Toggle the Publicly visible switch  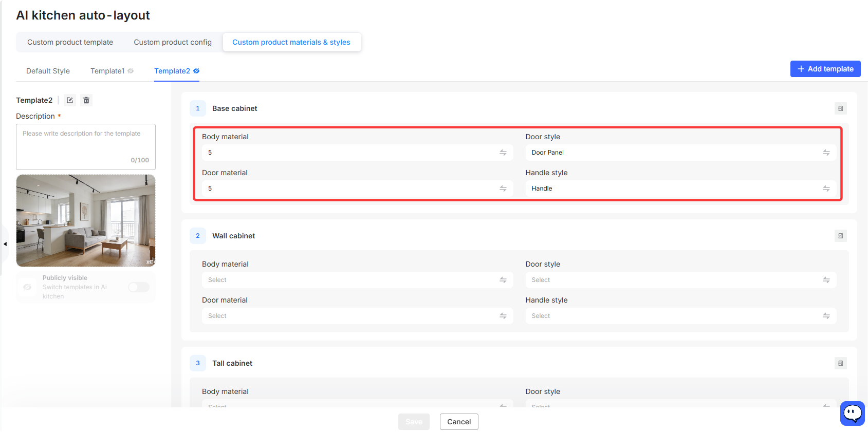139,287
